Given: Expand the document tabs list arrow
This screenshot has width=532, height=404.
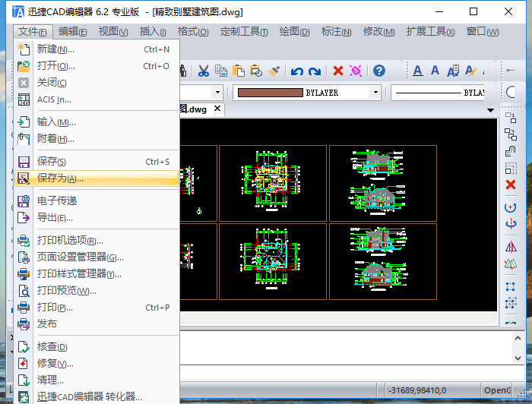Looking at the screenshot, I should click(490, 110).
